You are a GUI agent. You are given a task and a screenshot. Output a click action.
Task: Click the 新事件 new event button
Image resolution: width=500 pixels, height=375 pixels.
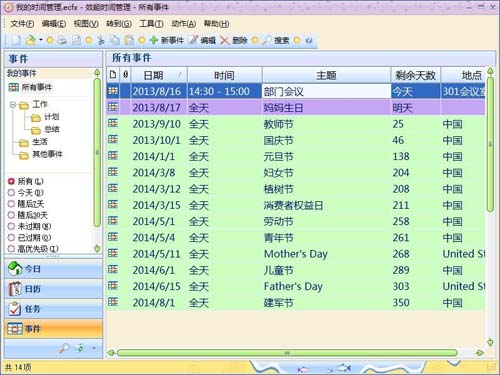click(x=167, y=40)
